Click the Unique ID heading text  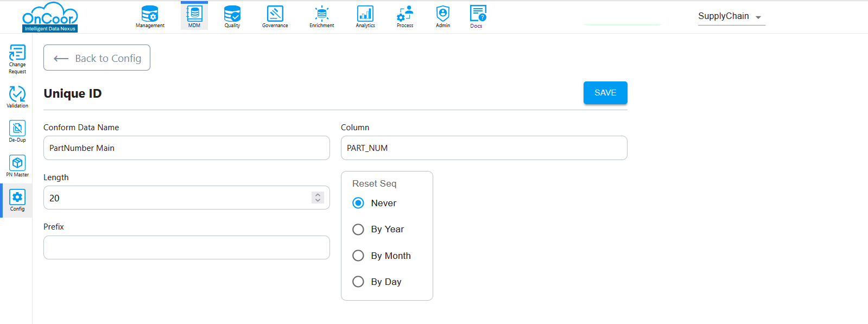pos(73,93)
